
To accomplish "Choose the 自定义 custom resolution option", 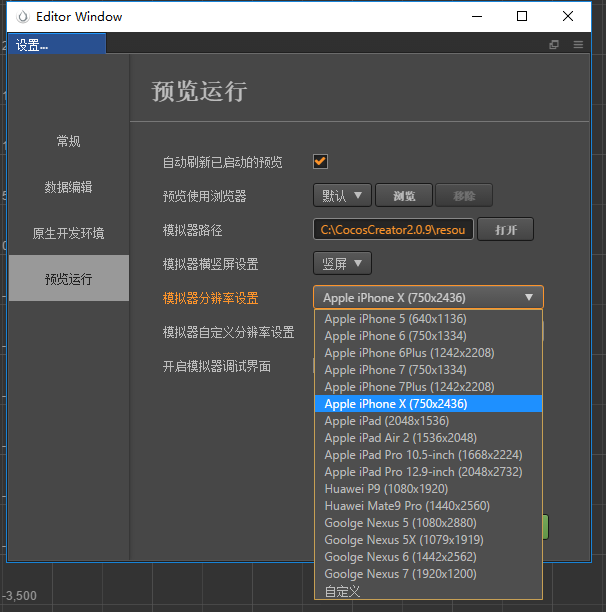I will (x=428, y=591).
